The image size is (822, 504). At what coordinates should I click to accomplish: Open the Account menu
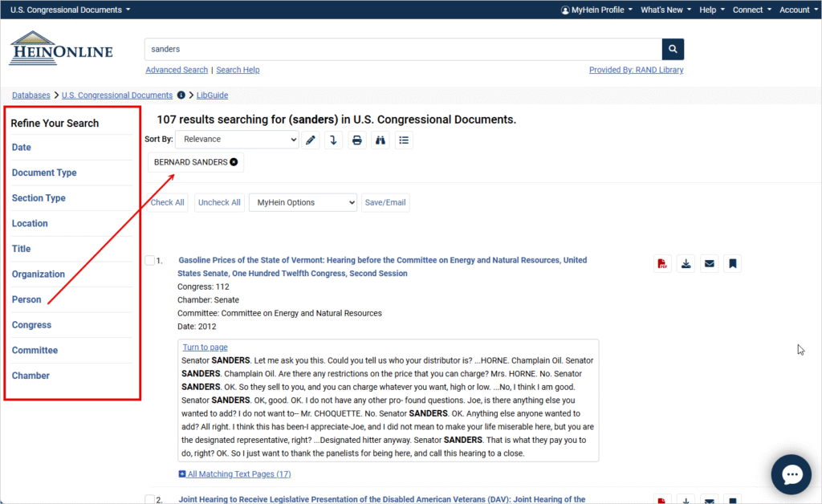coord(799,10)
